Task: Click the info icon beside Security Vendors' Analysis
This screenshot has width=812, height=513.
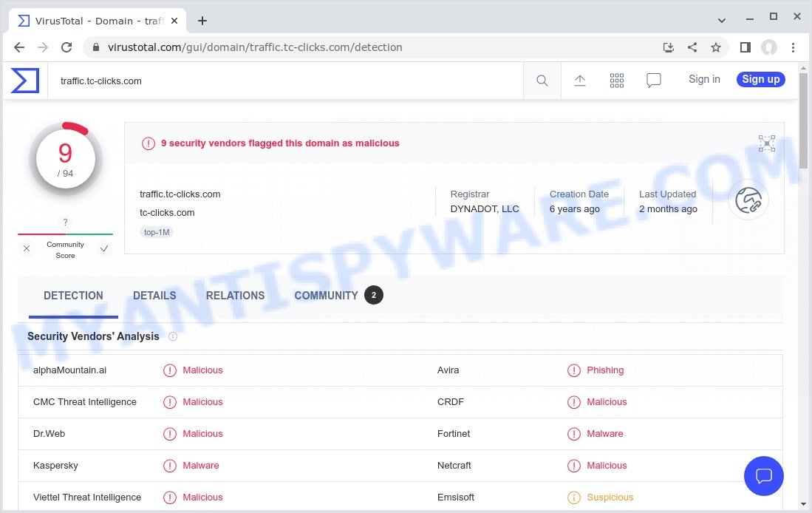Action: (173, 336)
